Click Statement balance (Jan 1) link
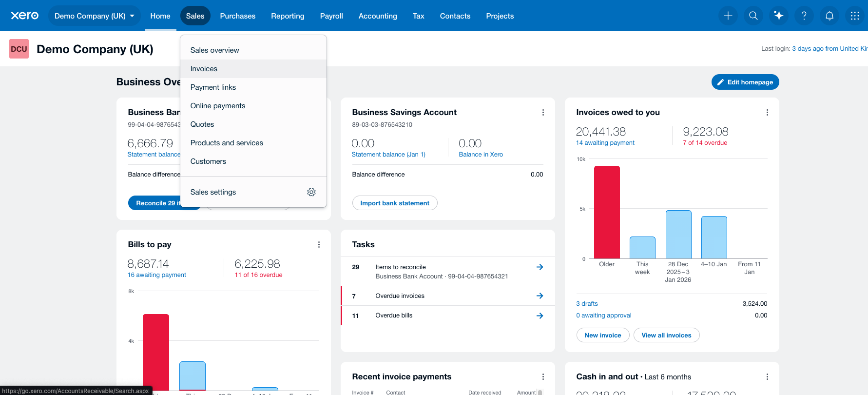868x395 pixels. click(388, 155)
